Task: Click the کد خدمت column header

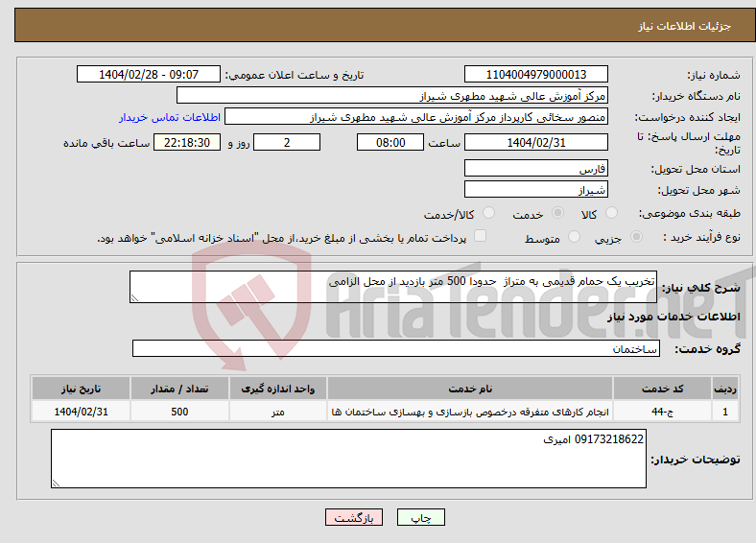Action: point(663,389)
